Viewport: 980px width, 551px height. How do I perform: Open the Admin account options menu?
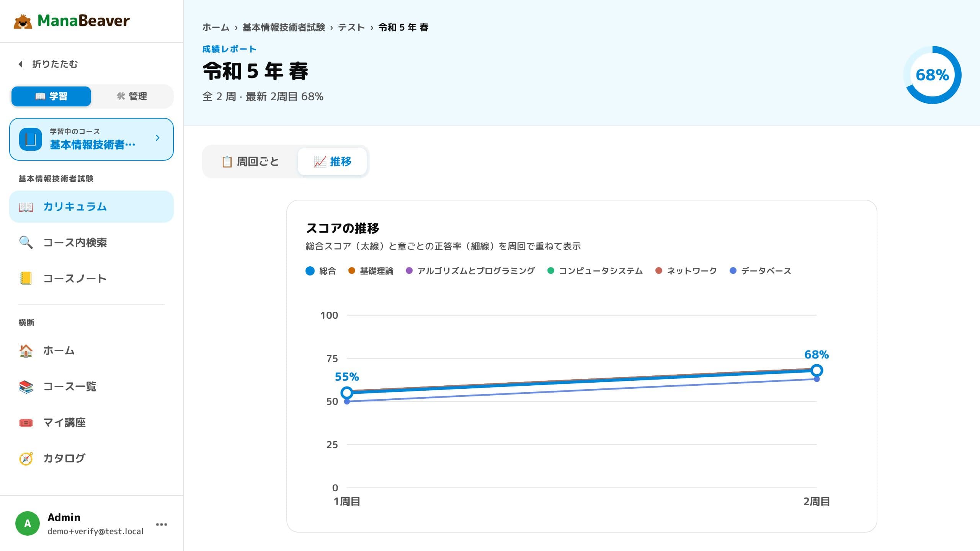coord(162,524)
